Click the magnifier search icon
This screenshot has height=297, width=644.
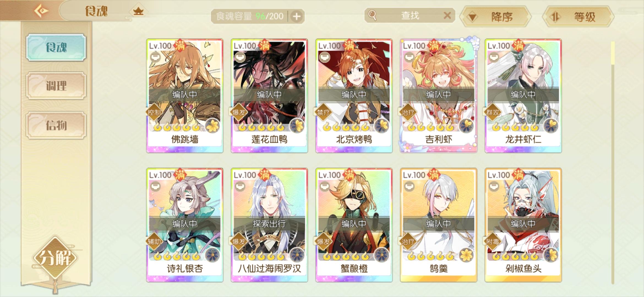372,15
